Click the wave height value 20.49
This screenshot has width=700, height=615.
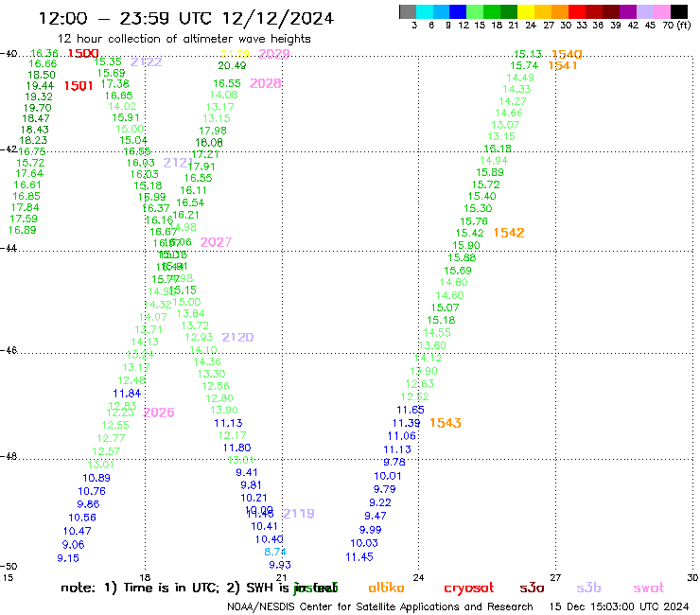point(232,65)
